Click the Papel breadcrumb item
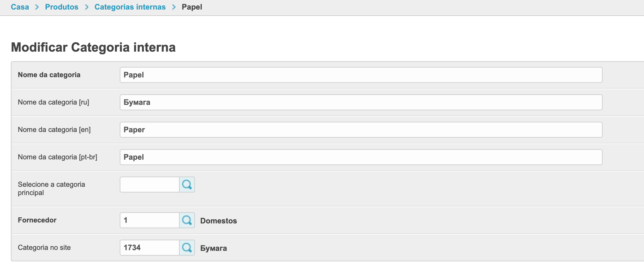Viewport: 644px width, 276px height. pos(192,7)
